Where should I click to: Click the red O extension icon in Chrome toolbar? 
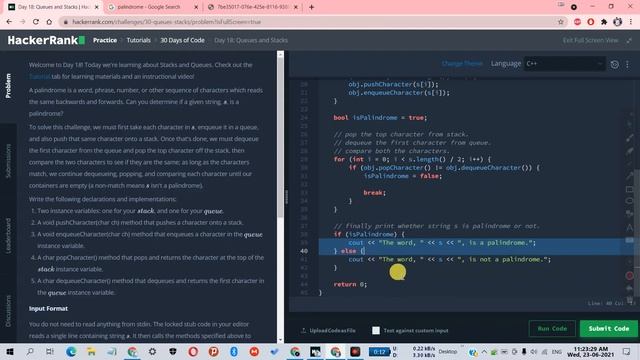[591, 22]
